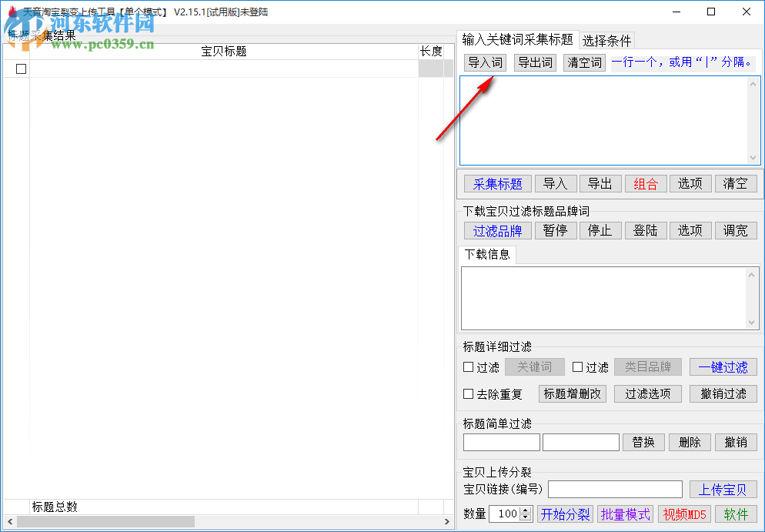Screen dimensions: 765x532
Task: Click the 长度 column header
Action: tap(431, 52)
